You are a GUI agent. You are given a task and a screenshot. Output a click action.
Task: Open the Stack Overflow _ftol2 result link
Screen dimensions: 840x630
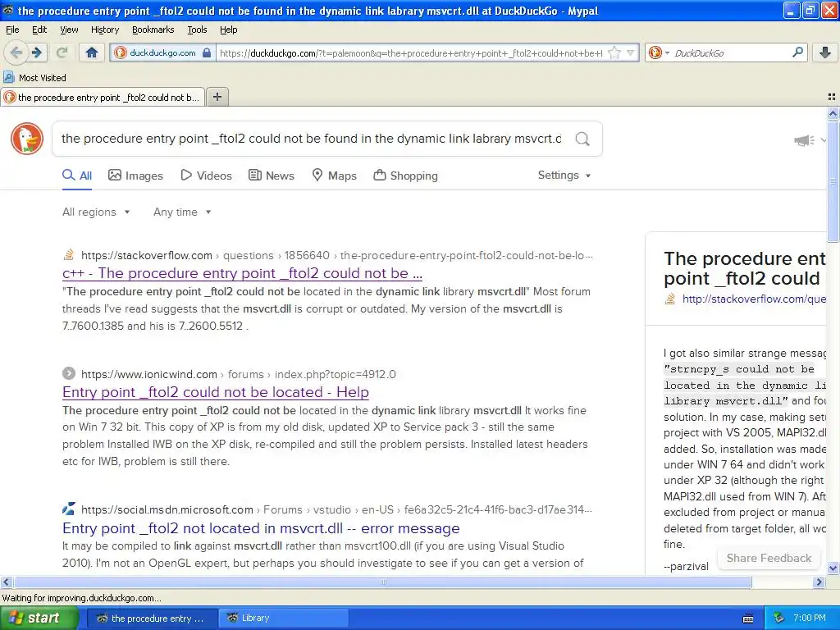[x=242, y=273]
